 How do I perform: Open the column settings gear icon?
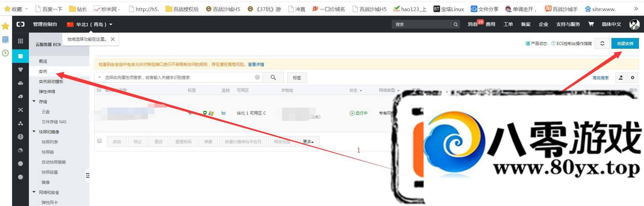point(633,78)
